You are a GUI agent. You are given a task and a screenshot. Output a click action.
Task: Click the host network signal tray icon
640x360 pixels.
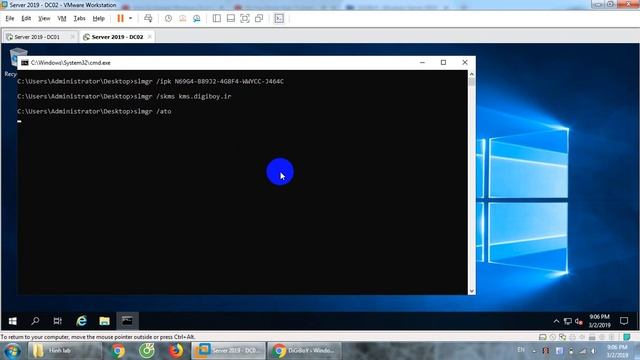582,351
